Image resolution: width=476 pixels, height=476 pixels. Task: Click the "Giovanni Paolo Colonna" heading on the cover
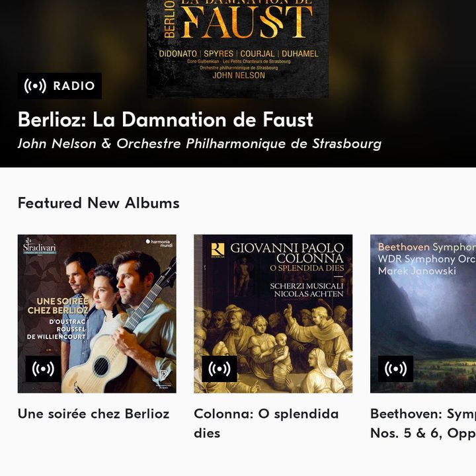pyautogui.click(x=287, y=253)
